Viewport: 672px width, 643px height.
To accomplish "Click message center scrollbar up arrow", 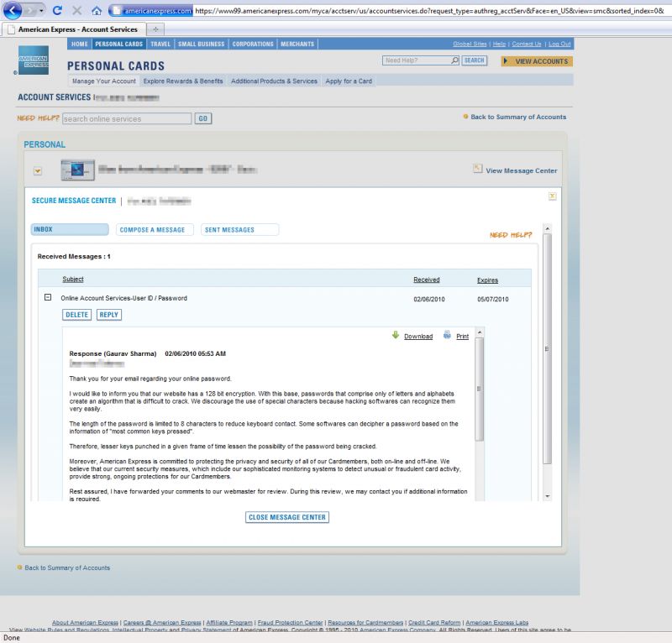I will [x=548, y=228].
